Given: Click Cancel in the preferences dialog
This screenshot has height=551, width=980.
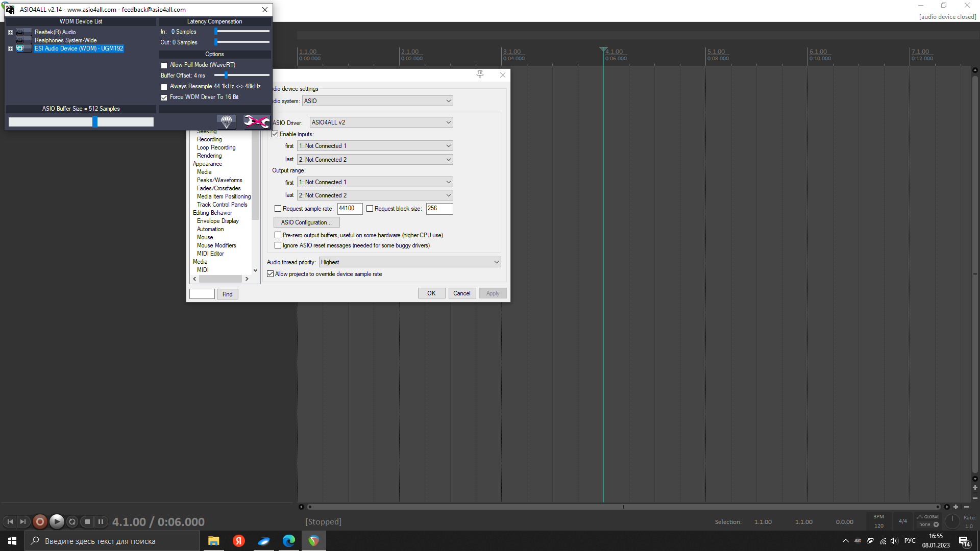Looking at the screenshot, I should 462,293.
